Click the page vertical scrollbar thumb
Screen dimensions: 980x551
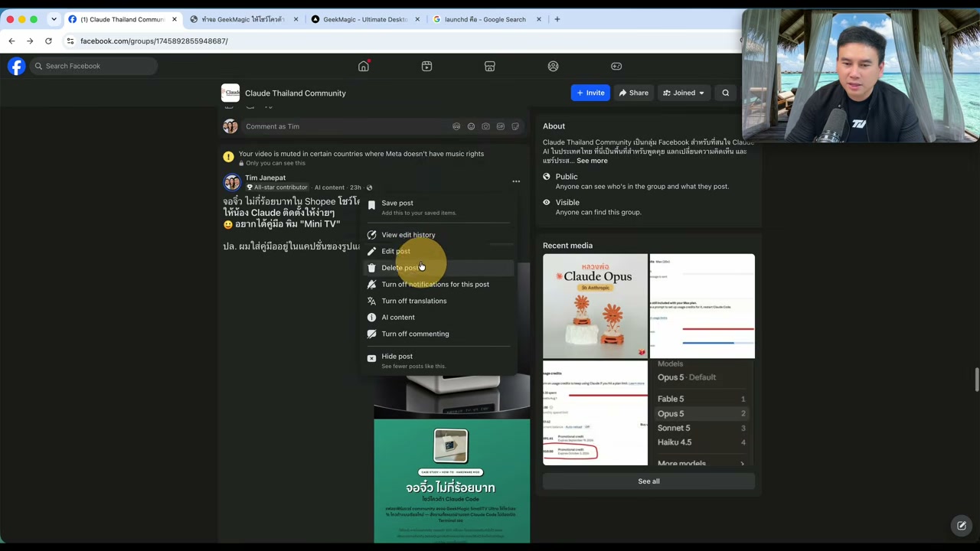click(x=976, y=380)
